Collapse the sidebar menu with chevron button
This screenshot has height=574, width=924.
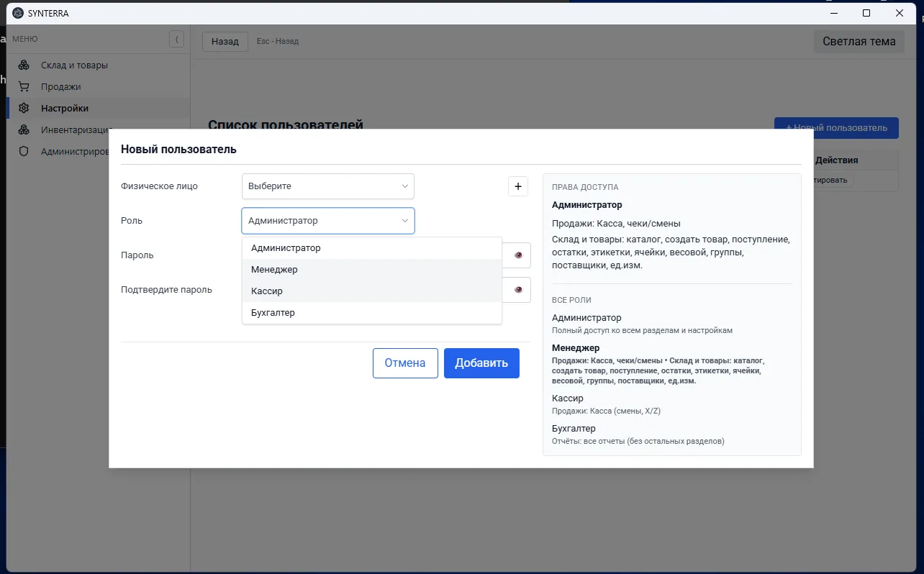point(176,39)
